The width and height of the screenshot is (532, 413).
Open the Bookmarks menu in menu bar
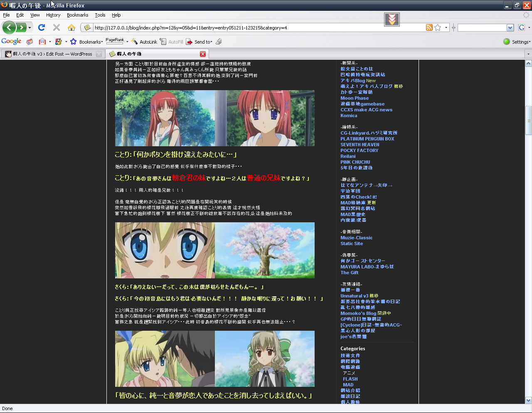click(x=77, y=15)
